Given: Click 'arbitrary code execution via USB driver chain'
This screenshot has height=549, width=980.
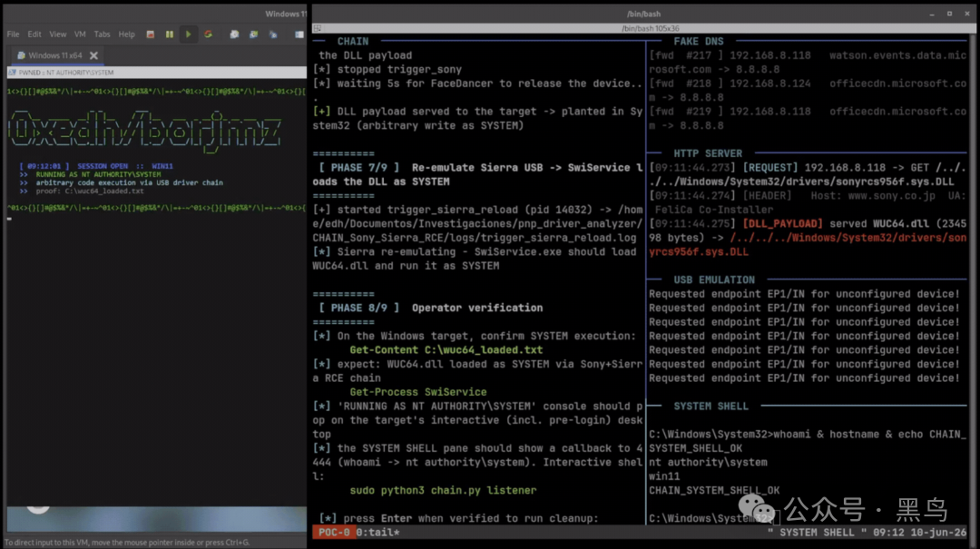Looking at the screenshot, I should click(130, 182).
